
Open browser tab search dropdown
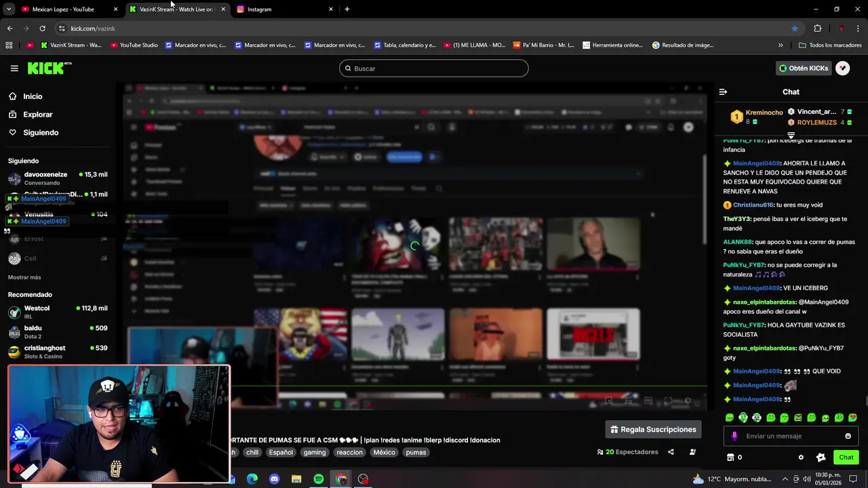tap(9, 9)
